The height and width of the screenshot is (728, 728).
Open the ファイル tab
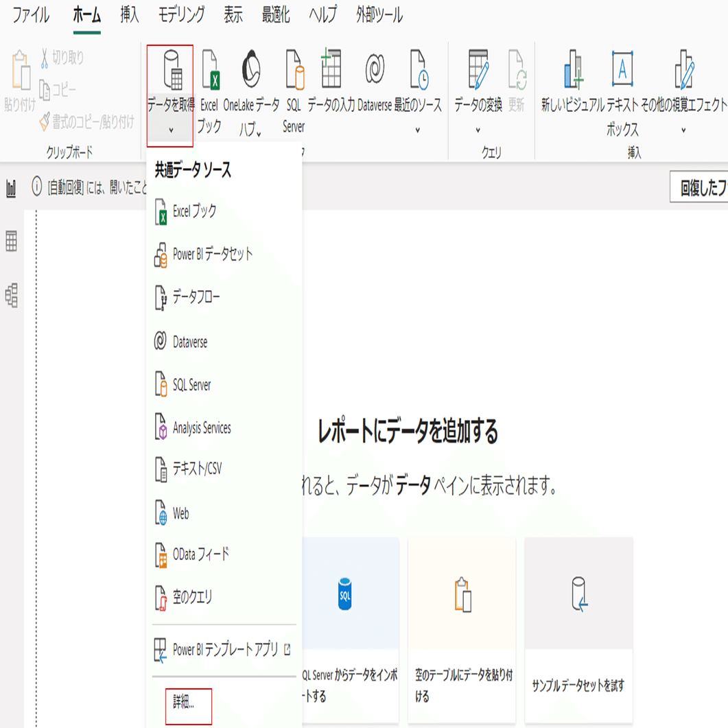tap(31, 15)
